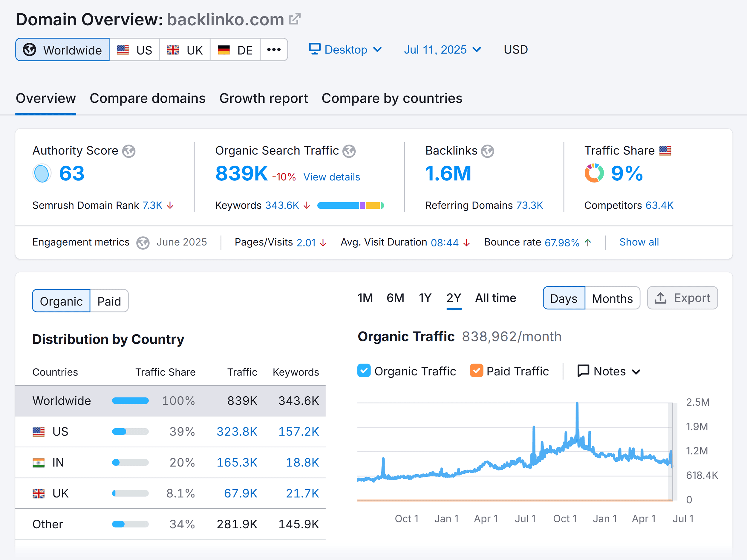Click the up arrow beside Bounce rate
This screenshot has height=560, width=747.
pyautogui.click(x=588, y=242)
